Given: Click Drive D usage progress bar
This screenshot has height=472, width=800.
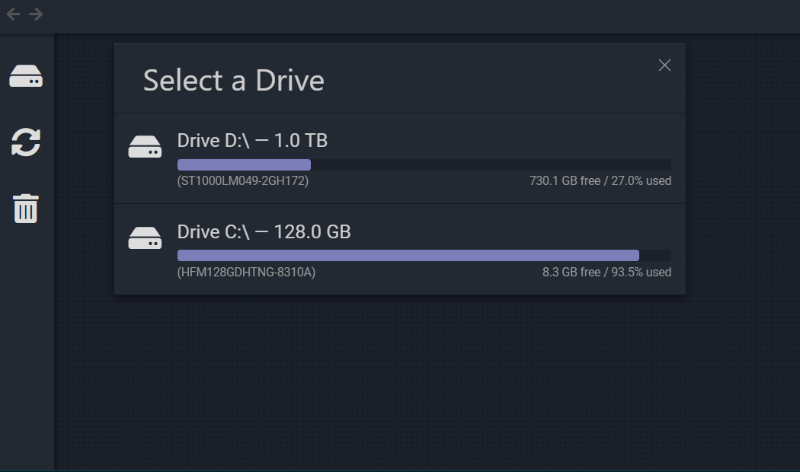Looking at the screenshot, I should pyautogui.click(x=424, y=164).
